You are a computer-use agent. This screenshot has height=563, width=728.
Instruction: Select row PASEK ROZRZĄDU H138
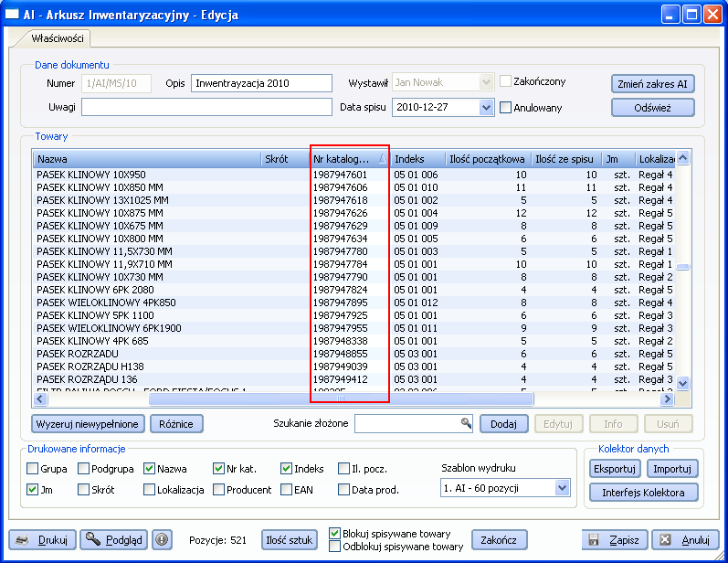[x=354, y=366]
